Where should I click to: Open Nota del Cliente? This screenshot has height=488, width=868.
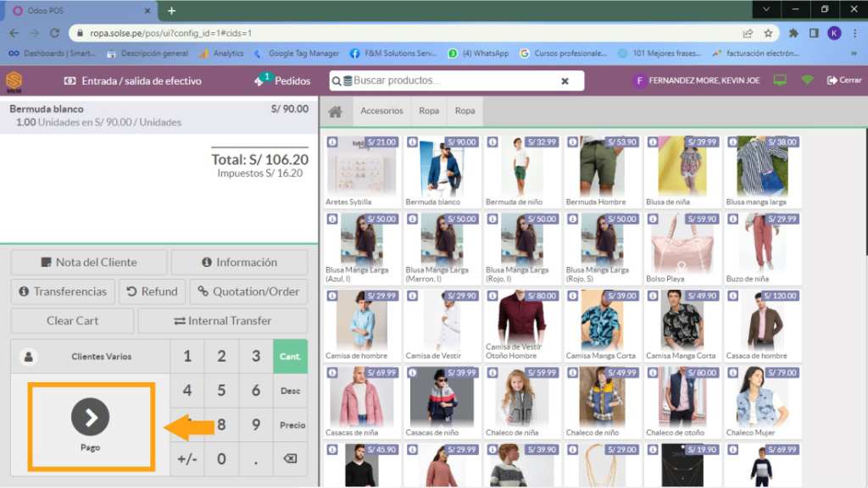(87, 263)
